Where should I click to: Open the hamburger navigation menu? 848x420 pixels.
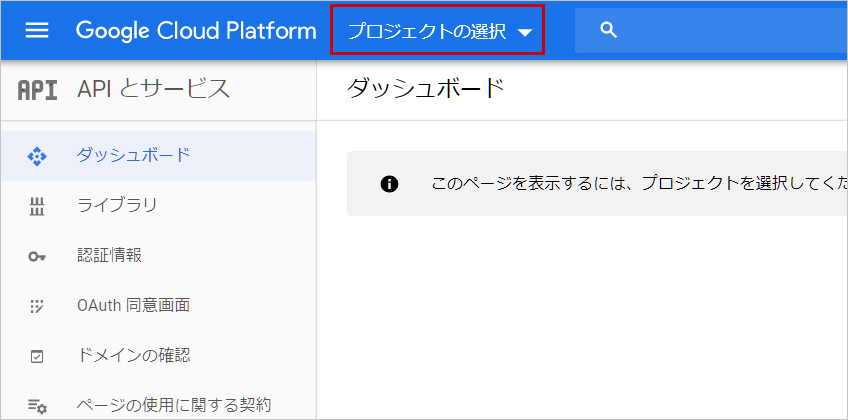37,31
